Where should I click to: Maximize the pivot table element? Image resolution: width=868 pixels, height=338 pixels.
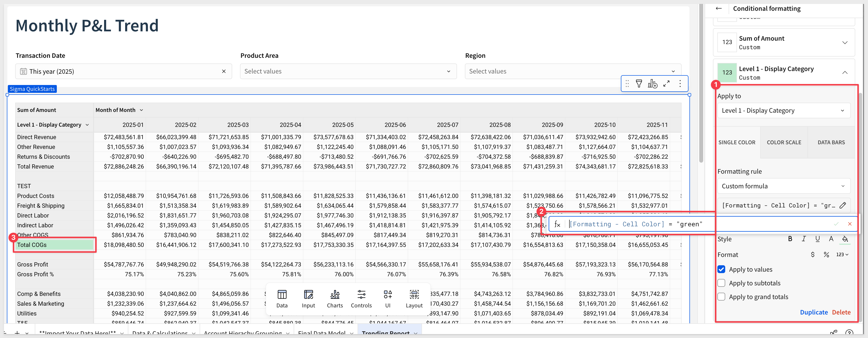[x=666, y=84]
